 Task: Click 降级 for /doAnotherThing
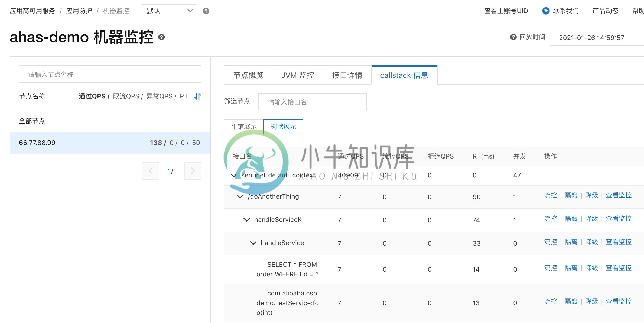592,195
